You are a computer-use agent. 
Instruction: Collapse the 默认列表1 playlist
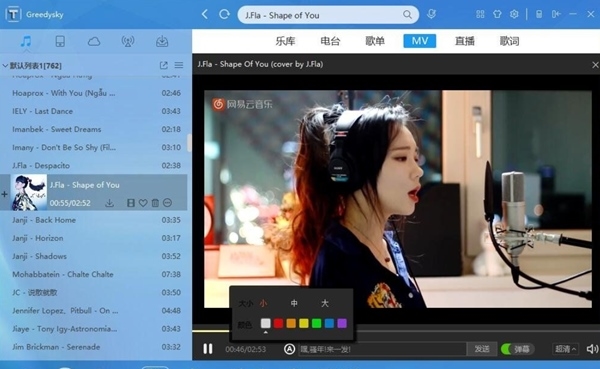5,66
